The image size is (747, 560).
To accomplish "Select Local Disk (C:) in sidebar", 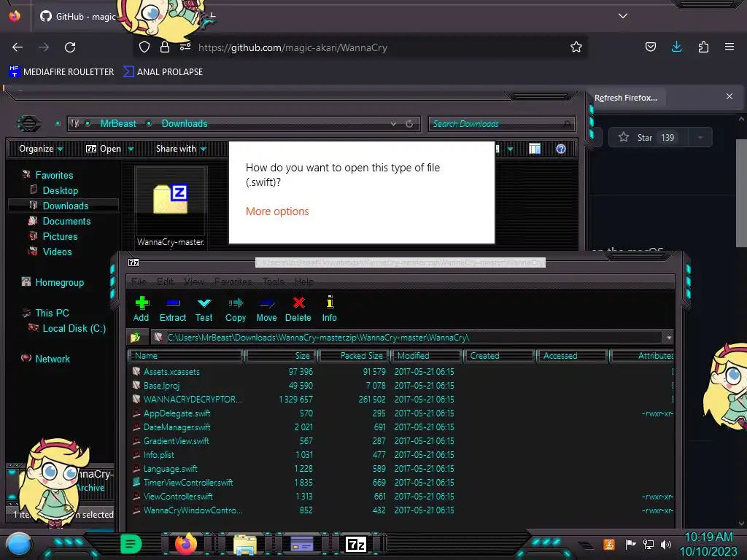I will click(74, 329).
